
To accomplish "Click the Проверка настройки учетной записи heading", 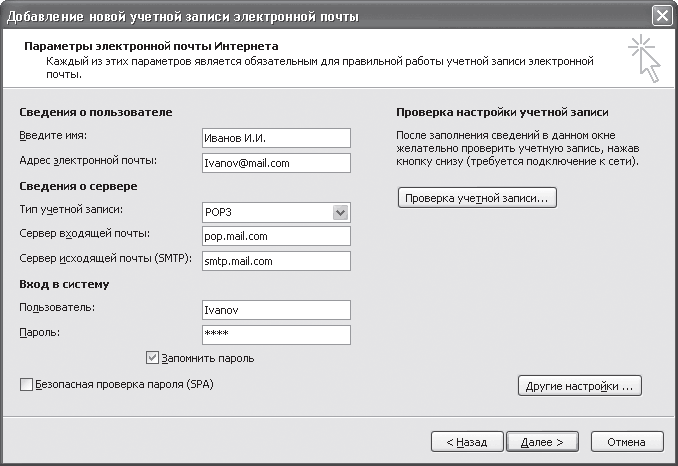I will pyautogui.click(x=502, y=112).
